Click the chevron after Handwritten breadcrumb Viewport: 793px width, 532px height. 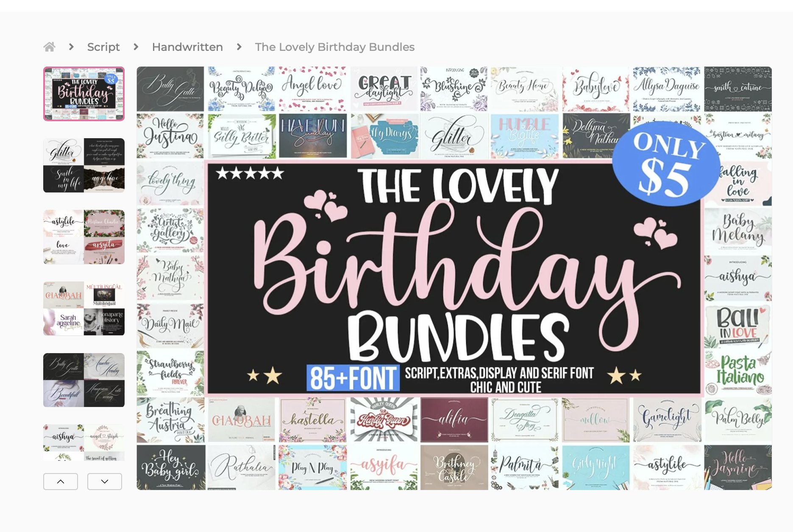pyautogui.click(x=239, y=47)
